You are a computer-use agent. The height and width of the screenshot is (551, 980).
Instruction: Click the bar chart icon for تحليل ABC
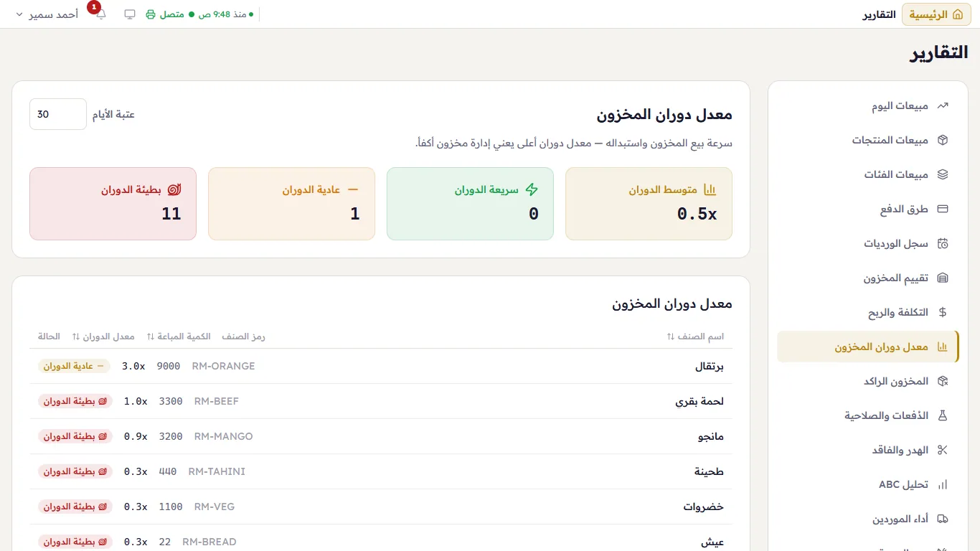943,485
